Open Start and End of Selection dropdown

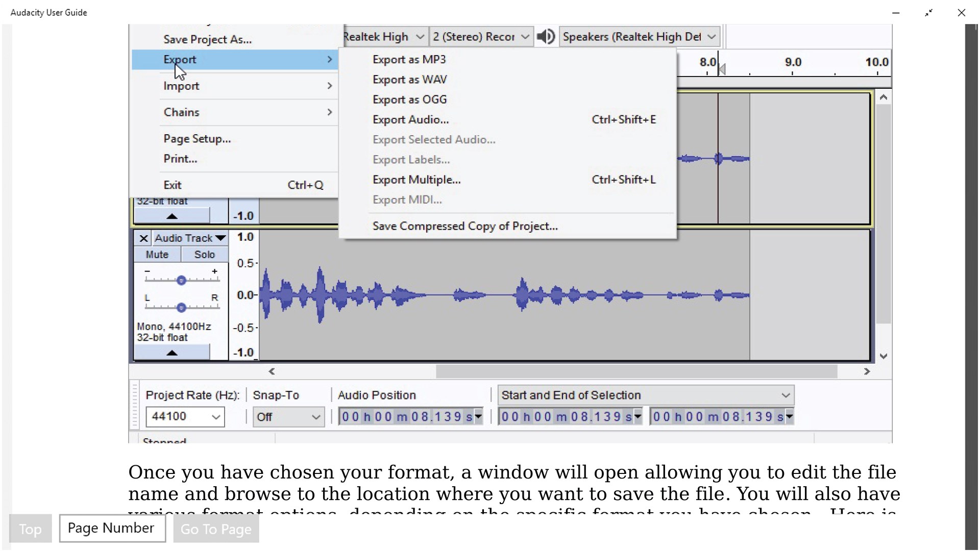pyautogui.click(x=646, y=395)
